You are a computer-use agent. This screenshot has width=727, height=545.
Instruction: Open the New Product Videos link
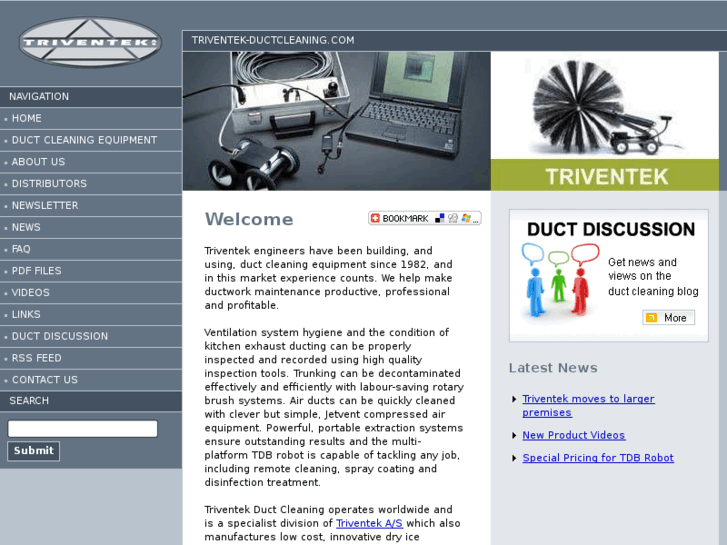click(574, 435)
